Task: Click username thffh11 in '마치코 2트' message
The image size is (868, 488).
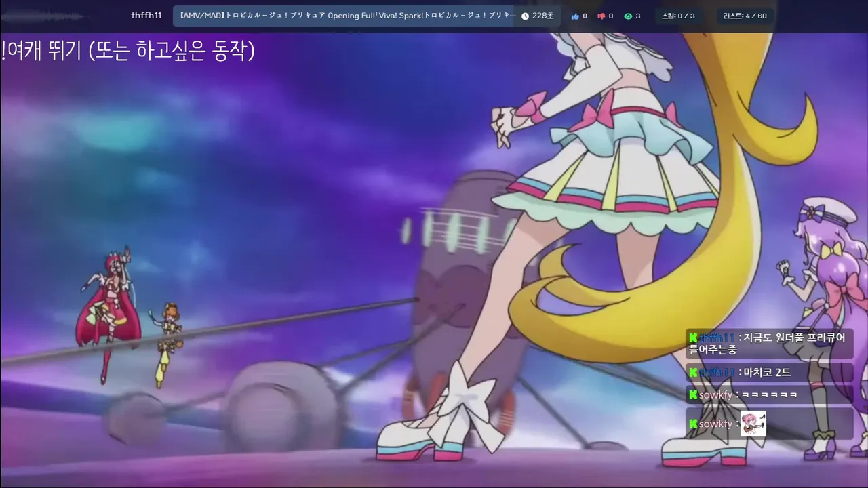Action: coord(717,372)
